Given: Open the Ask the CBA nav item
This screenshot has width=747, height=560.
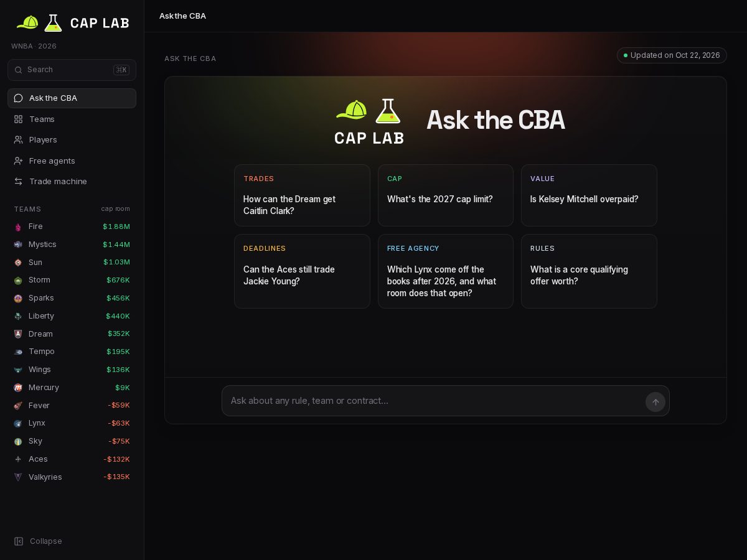Looking at the screenshot, I should pos(72,98).
